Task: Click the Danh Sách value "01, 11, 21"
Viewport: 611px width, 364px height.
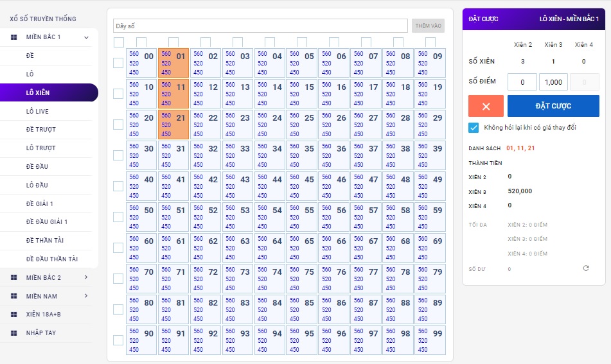Action: 520,148
